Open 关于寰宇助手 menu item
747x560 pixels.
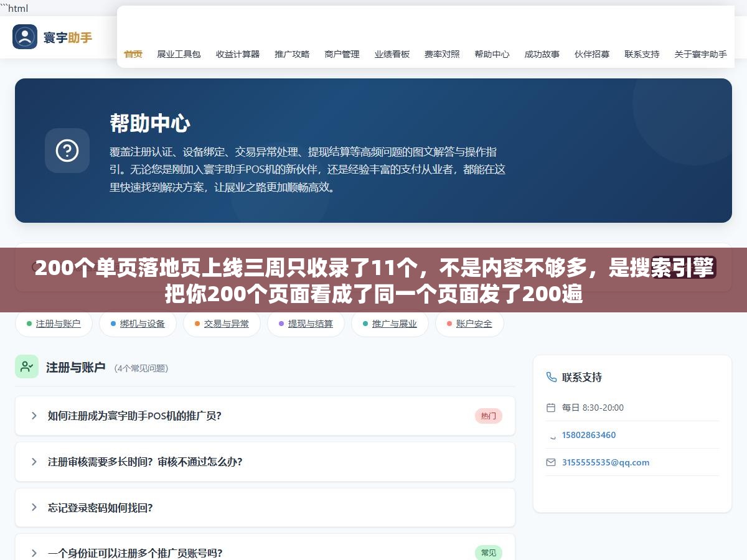[x=700, y=54]
